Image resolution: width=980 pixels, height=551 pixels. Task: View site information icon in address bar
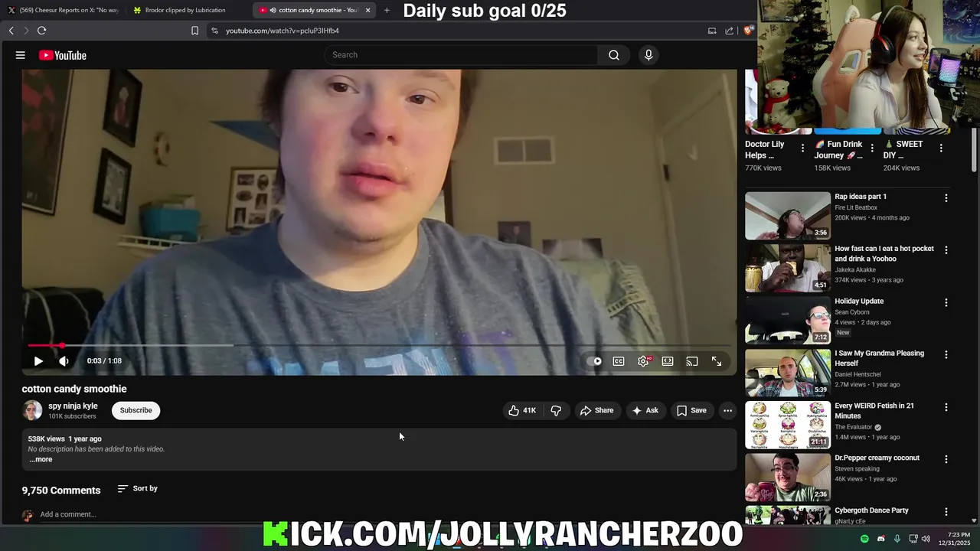(x=214, y=31)
